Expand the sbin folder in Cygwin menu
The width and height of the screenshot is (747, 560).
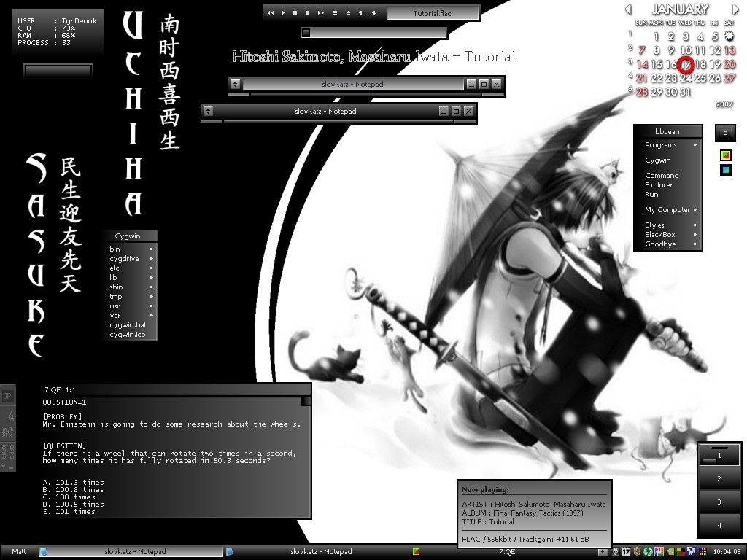(x=130, y=287)
